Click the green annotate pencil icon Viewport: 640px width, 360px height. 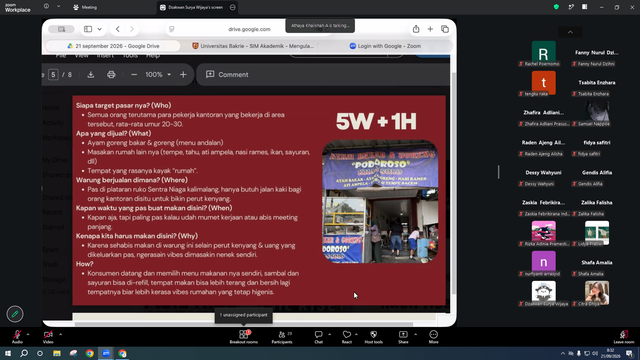click(15, 314)
